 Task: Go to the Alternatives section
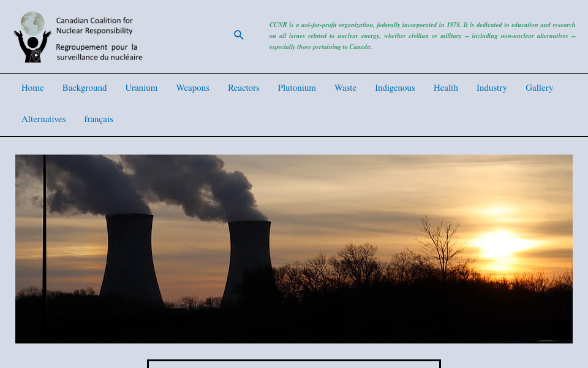43,119
